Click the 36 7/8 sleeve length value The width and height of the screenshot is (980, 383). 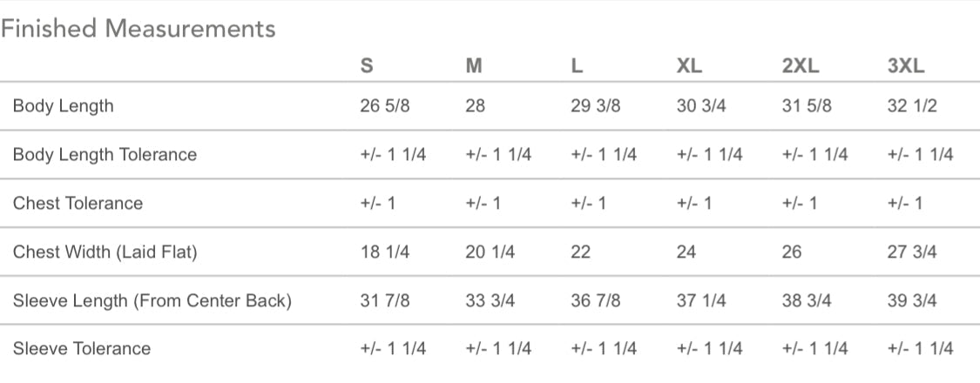[x=596, y=300]
